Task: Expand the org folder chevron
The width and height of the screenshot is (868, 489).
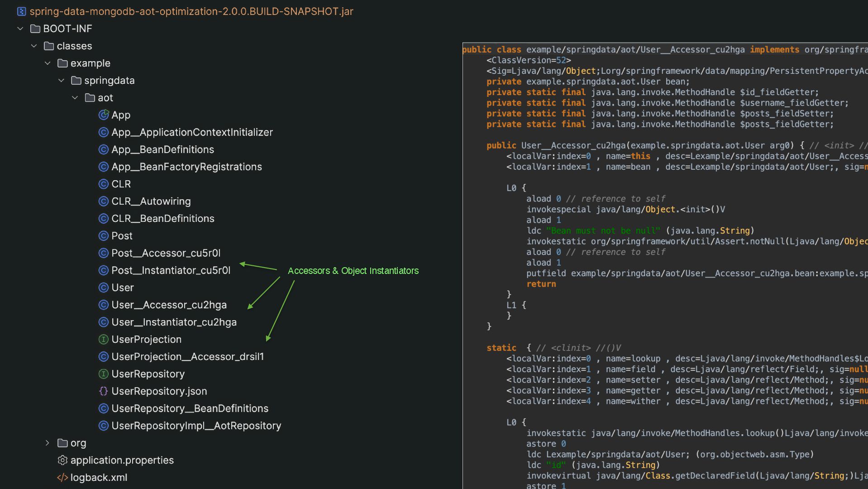Action: pos(48,443)
